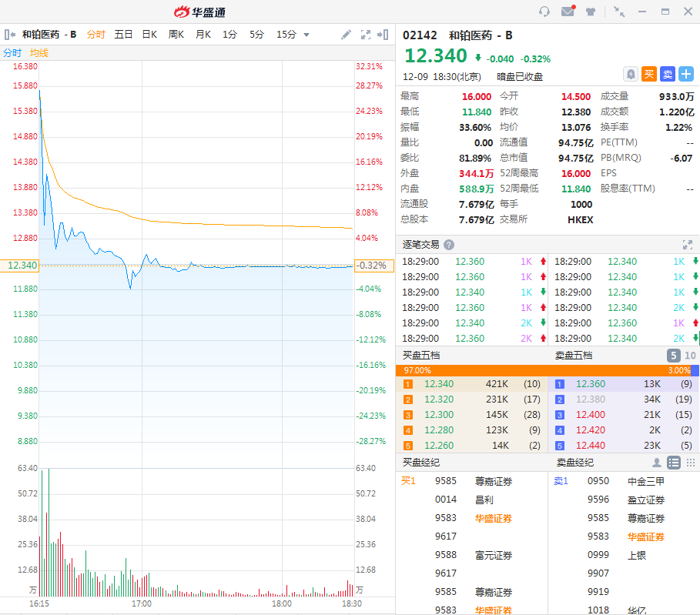700x615 pixels.
Task: Click stock code 02142 in header
Action: tap(420, 35)
